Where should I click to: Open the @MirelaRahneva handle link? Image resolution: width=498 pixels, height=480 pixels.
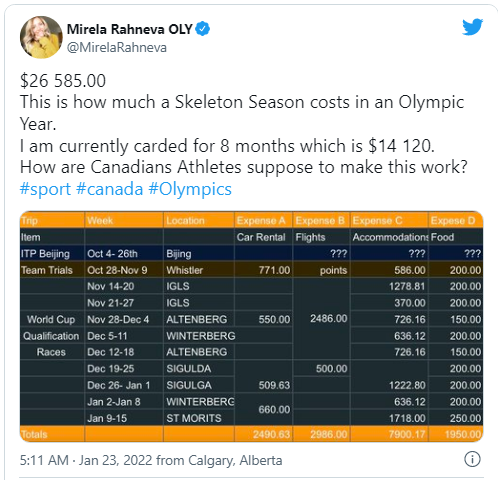(117, 47)
